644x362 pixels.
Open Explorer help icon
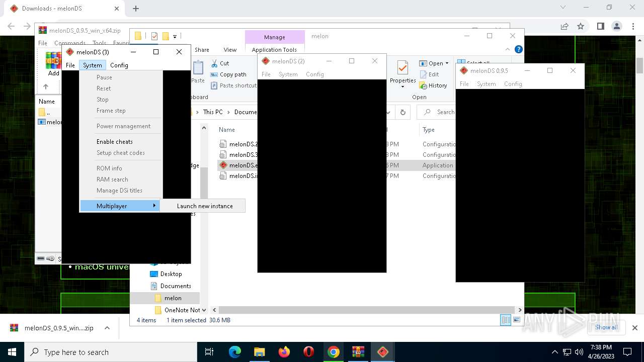[x=519, y=49]
